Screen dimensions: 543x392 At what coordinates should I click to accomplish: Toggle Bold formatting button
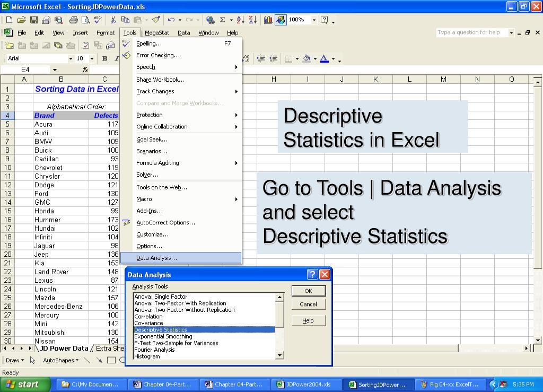click(x=105, y=58)
